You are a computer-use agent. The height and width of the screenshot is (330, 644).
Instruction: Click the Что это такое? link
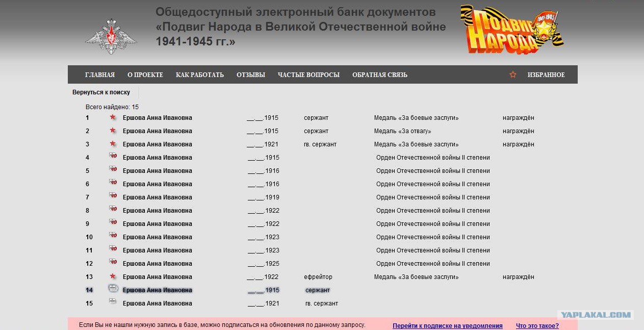pos(537,325)
